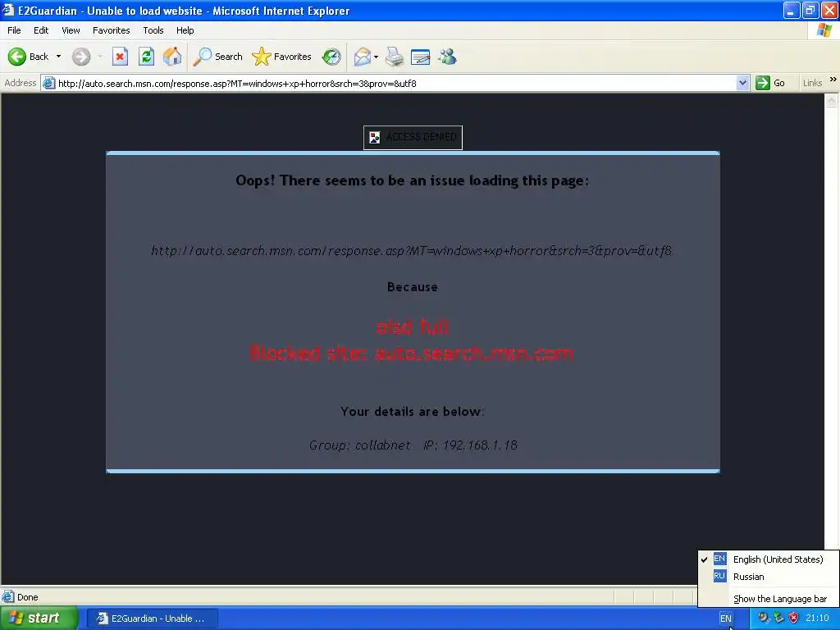The image size is (840, 630).
Task: Click the broken ACCESS DENIED image
Action: click(413, 138)
